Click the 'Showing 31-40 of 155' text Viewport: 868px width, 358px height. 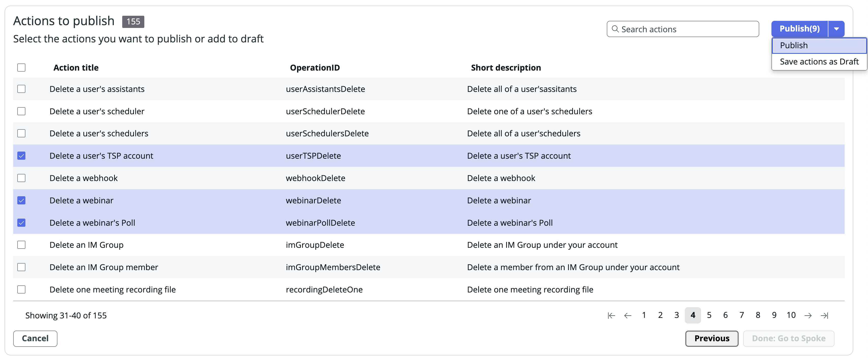coord(66,315)
